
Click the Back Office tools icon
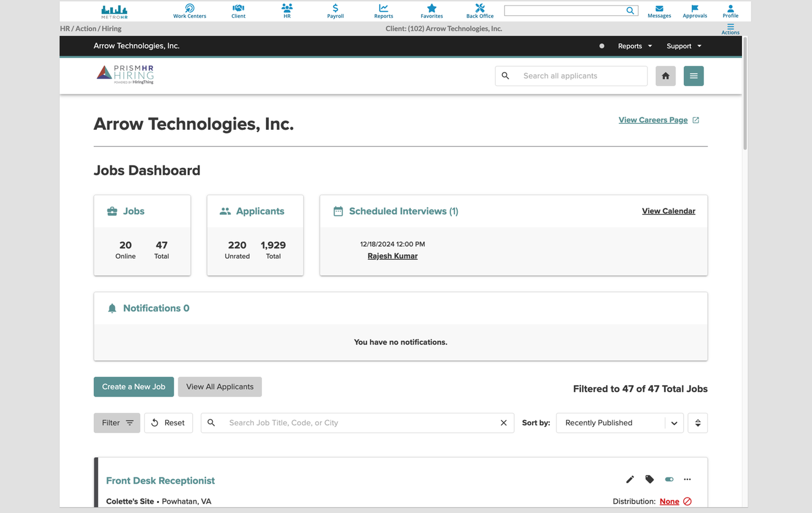pos(480,11)
